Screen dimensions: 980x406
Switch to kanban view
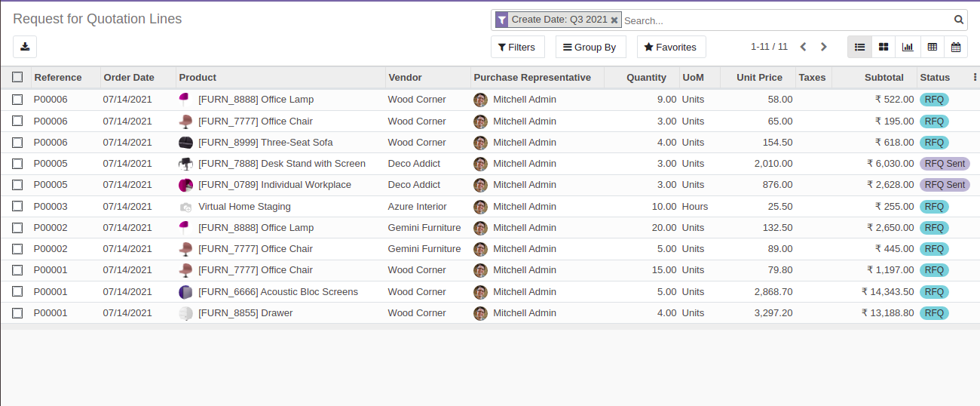(884, 47)
